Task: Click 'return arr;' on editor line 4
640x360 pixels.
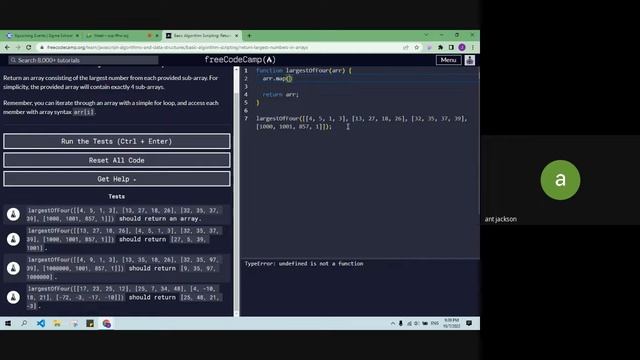Action: tap(280, 94)
